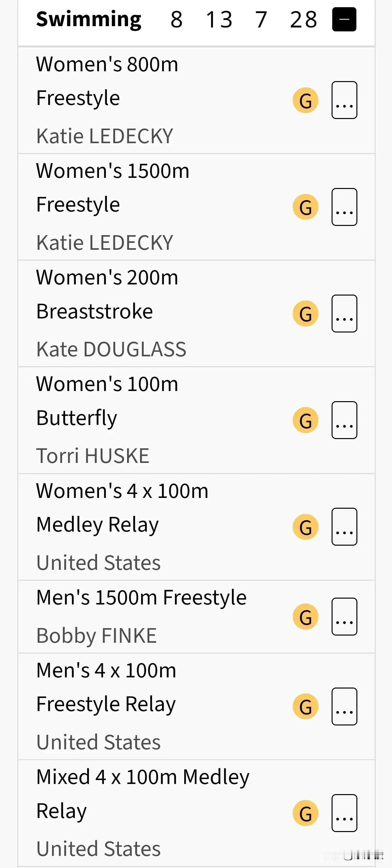Open Bobby FINKE athlete name

click(x=96, y=636)
